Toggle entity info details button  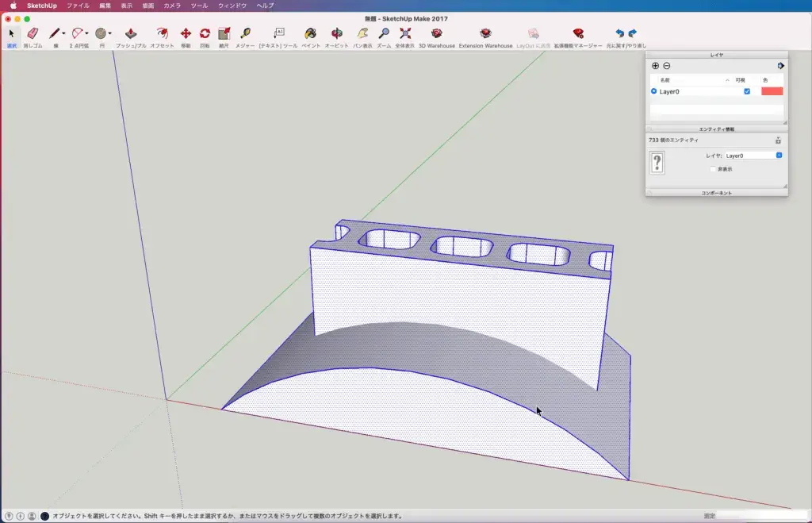[x=778, y=140]
